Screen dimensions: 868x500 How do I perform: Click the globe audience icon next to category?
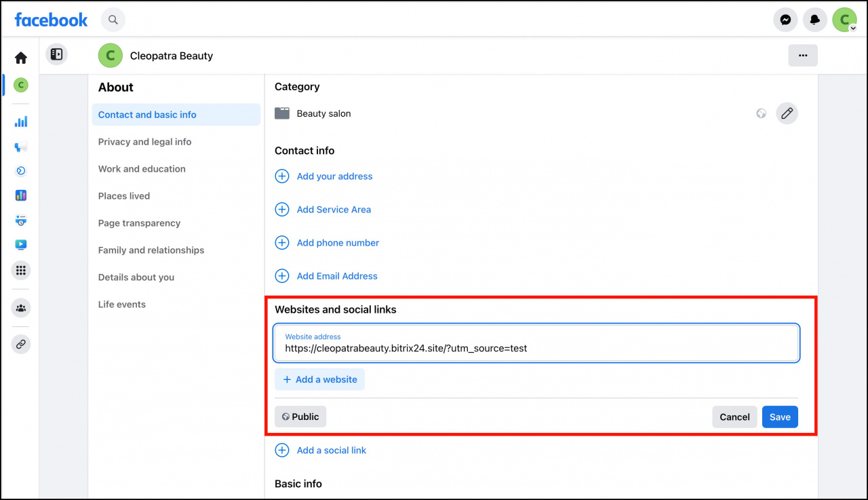tap(762, 113)
